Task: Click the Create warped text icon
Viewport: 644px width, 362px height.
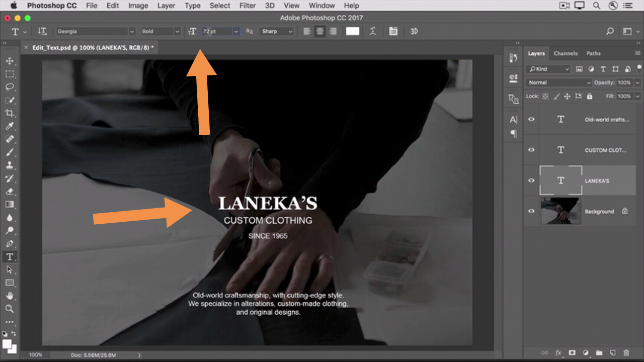Action: (x=373, y=31)
